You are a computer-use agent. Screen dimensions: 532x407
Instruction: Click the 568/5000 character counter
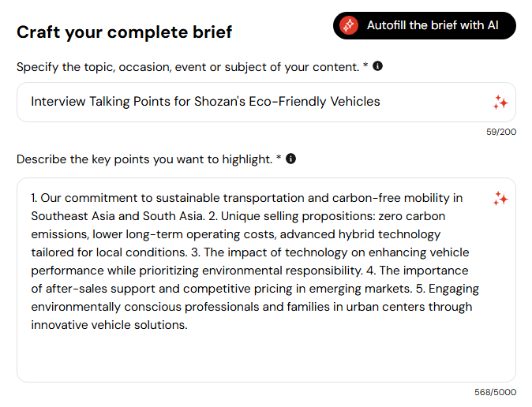point(496,392)
